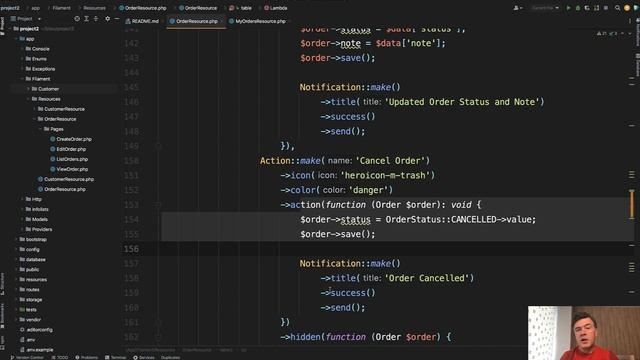Collapse the Resources folder
The image size is (640, 360).
(28, 99)
